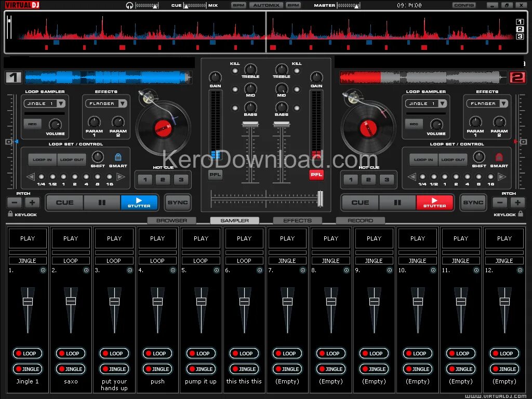Click deck 2 loop sampler REC button

pyautogui.click(x=414, y=124)
